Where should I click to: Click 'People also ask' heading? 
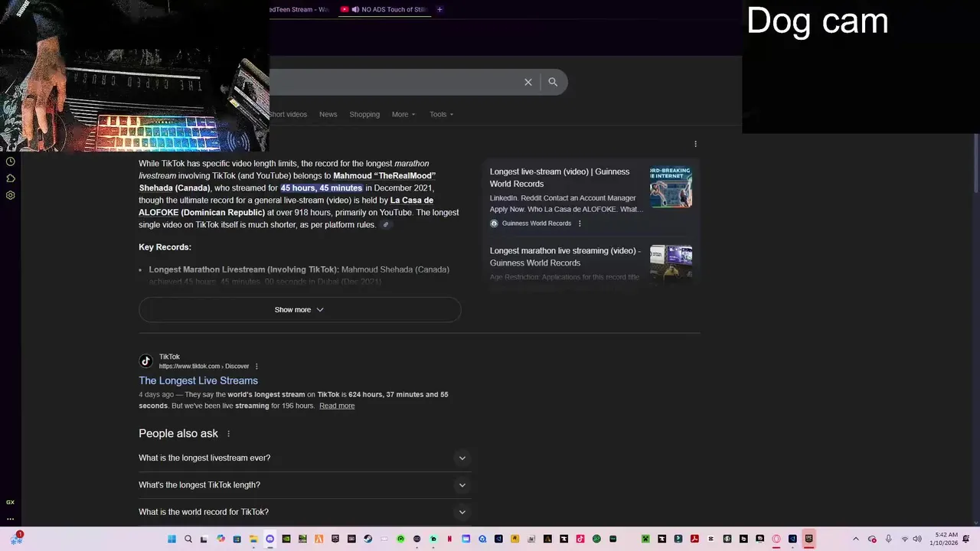pos(178,433)
